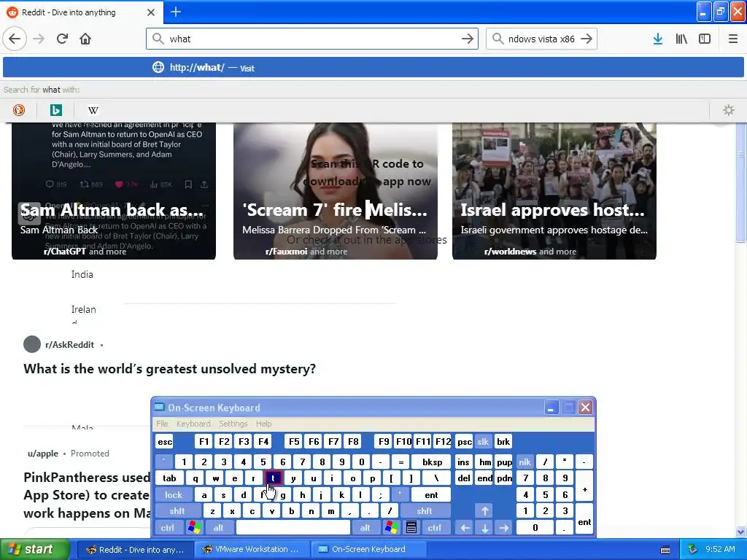Click the left arrow key on keyboard

coord(465,528)
